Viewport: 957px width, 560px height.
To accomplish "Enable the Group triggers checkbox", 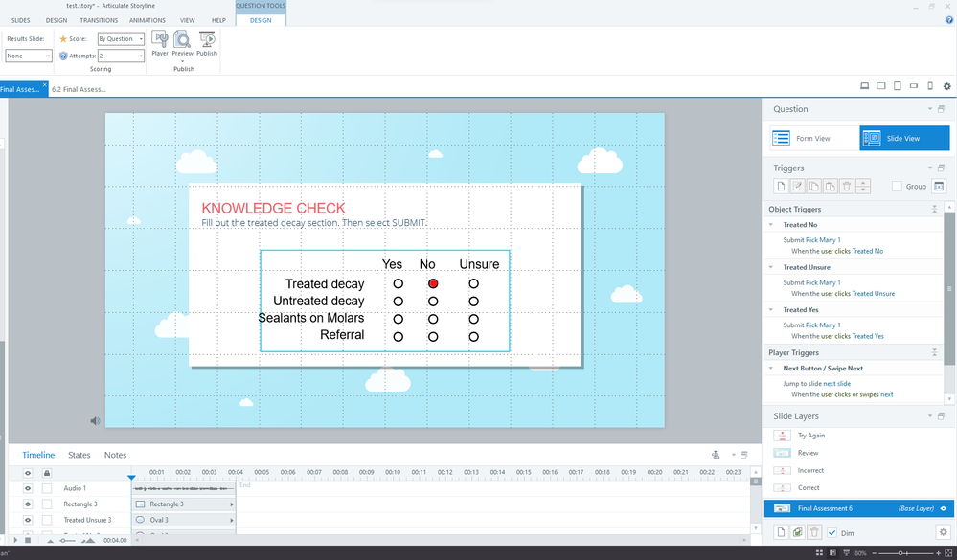I will click(897, 186).
